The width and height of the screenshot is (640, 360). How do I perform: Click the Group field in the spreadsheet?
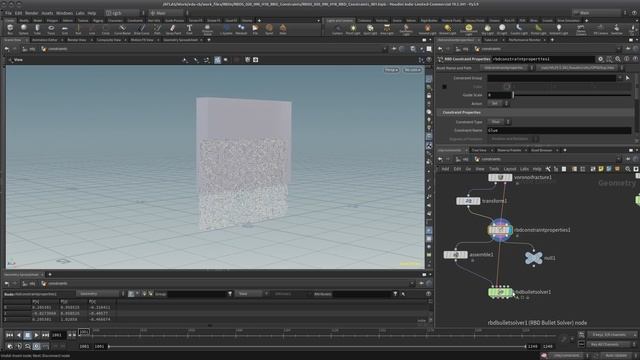196,294
